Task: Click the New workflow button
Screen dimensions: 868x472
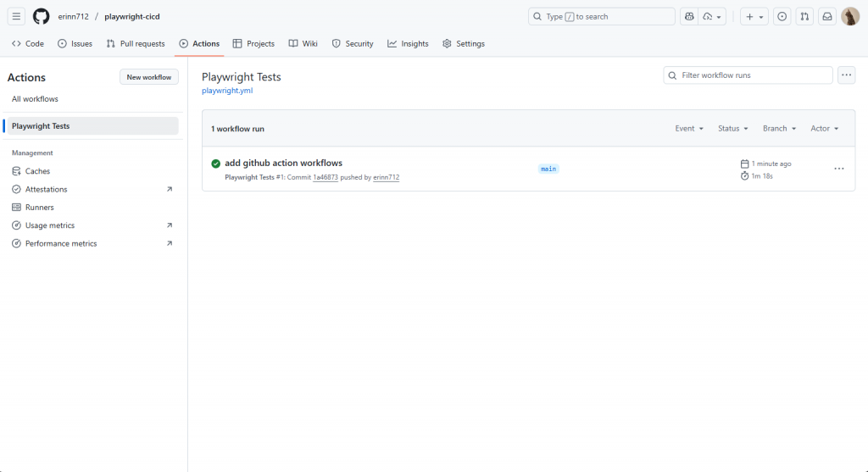Action: (x=149, y=77)
